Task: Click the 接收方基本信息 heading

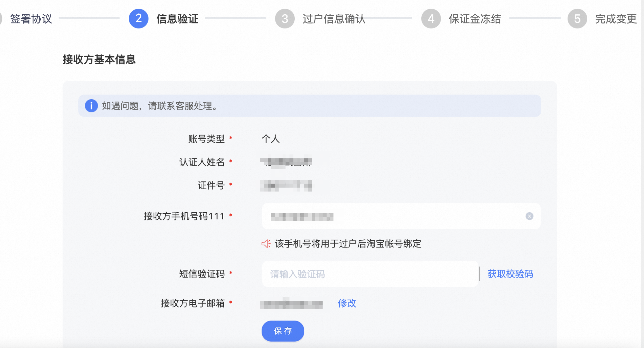Action: (99, 59)
